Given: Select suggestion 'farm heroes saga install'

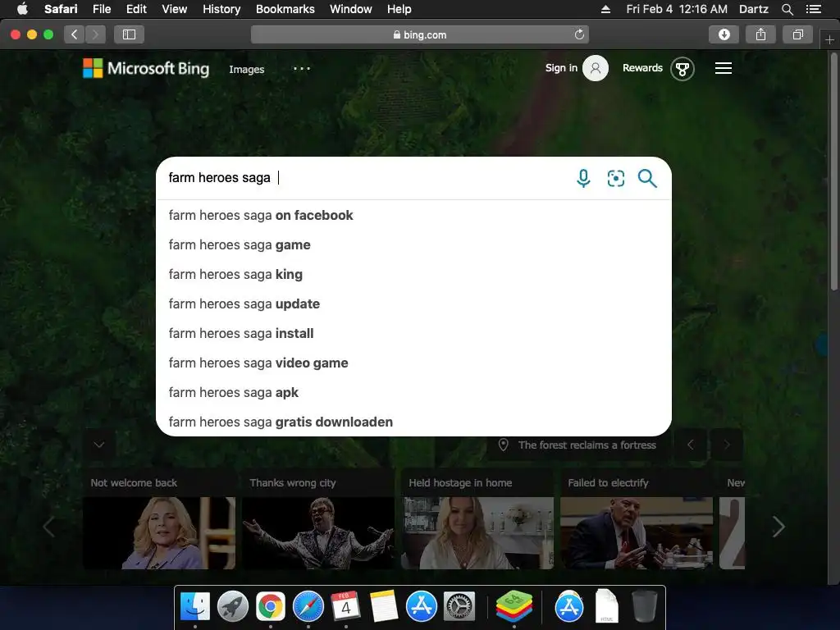Looking at the screenshot, I should coord(413,333).
